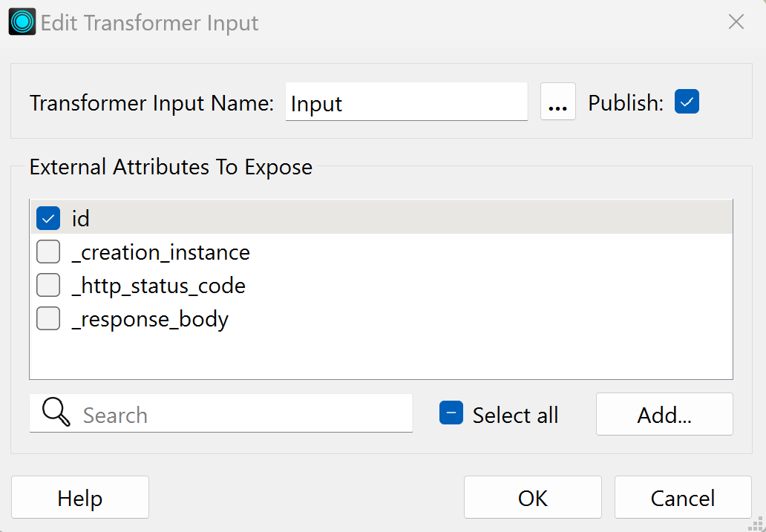The height and width of the screenshot is (532, 766).
Task: Confirm with the OK button
Action: tap(532, 498)
